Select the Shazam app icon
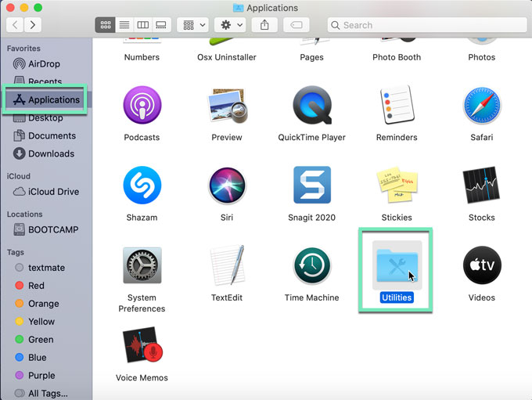 [142, 186]
